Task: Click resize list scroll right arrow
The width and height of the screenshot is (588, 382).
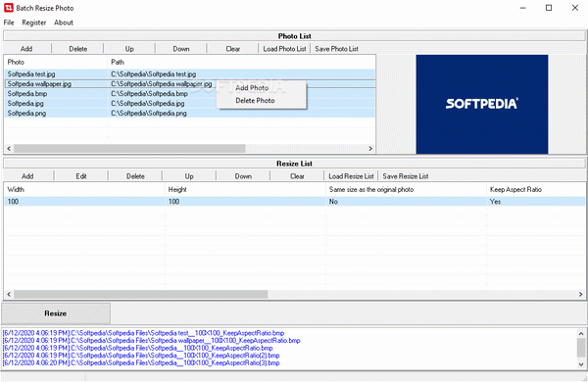Action: click(581, 295)
